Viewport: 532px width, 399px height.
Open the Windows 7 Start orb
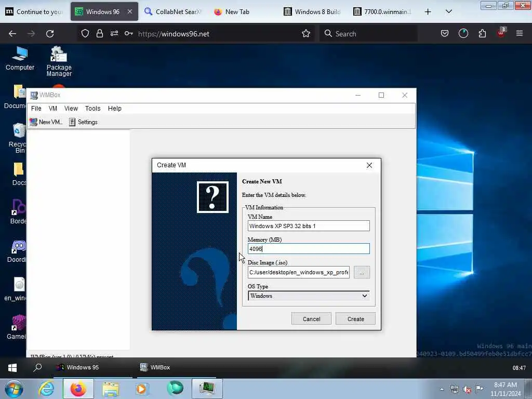click(14, 389)
